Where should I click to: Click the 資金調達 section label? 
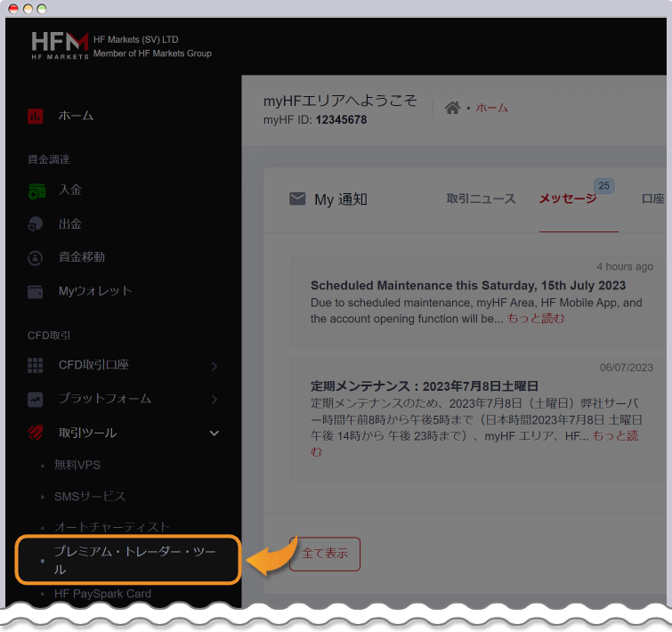point(48,159)
